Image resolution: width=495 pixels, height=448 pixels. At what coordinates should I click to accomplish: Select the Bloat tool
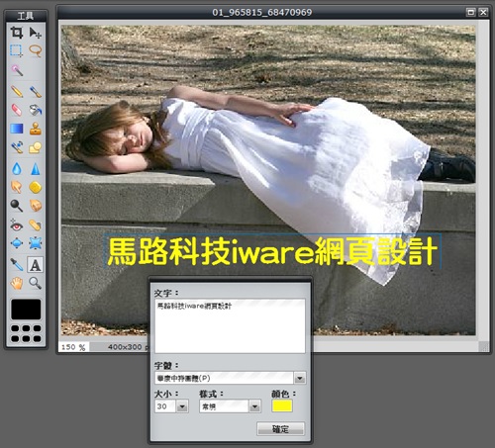pyautogui.click(x=17, y=243)
